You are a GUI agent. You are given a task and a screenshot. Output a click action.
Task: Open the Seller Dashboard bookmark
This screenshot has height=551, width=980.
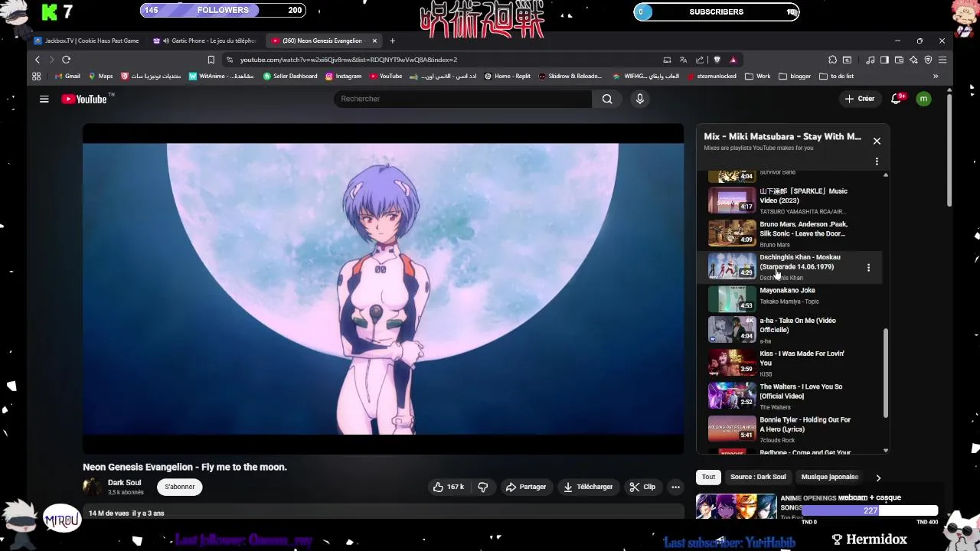coord(290,77)
